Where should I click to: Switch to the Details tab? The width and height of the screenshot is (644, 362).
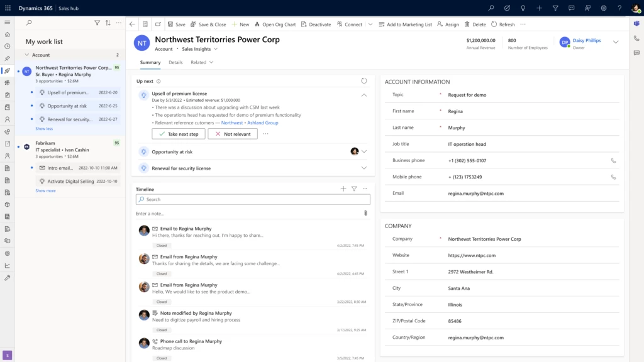tap(175, 62)
